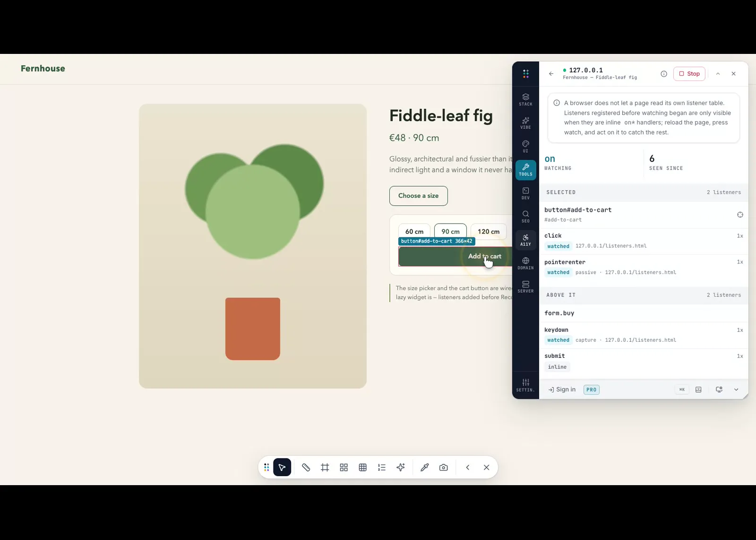Close the bottom floating toolbar
The width and height of the screenshot is (756, 540).
point(487,467)
